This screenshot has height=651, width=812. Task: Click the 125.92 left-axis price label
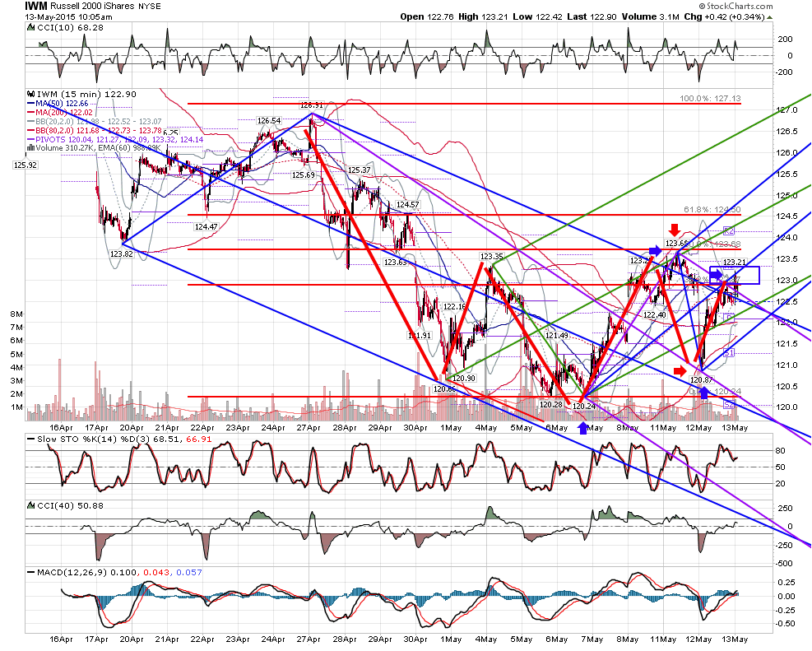25,165
